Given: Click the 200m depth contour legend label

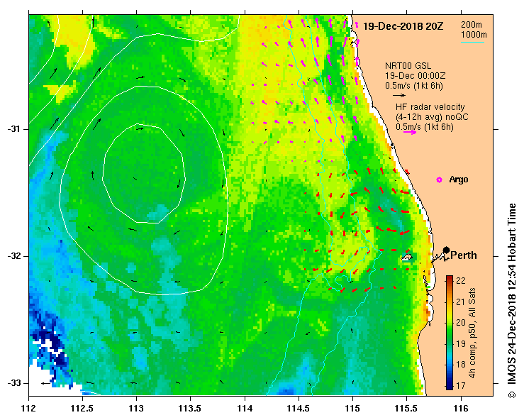Looking at the screenshot, I should click(x=472, y=25).
